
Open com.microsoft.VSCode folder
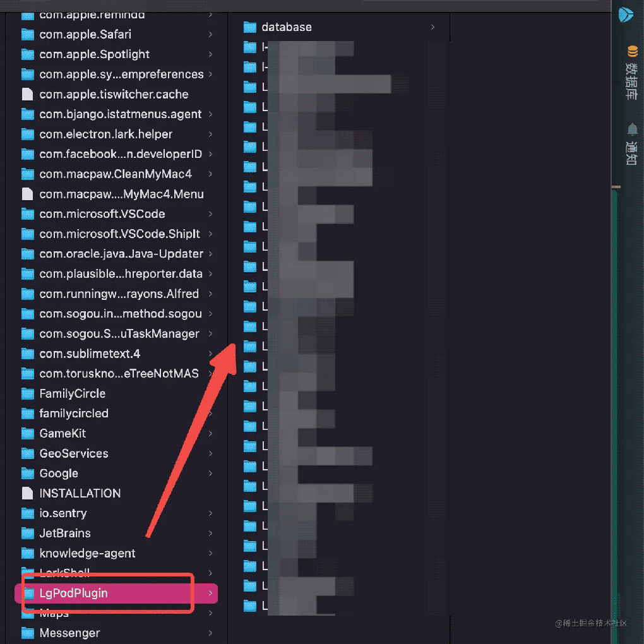(x=102, y=214)
